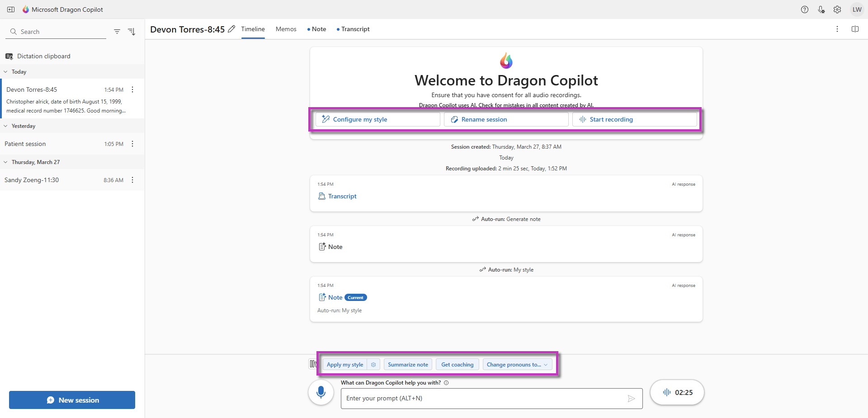Switch to the Transcript tab

(353, 29)
